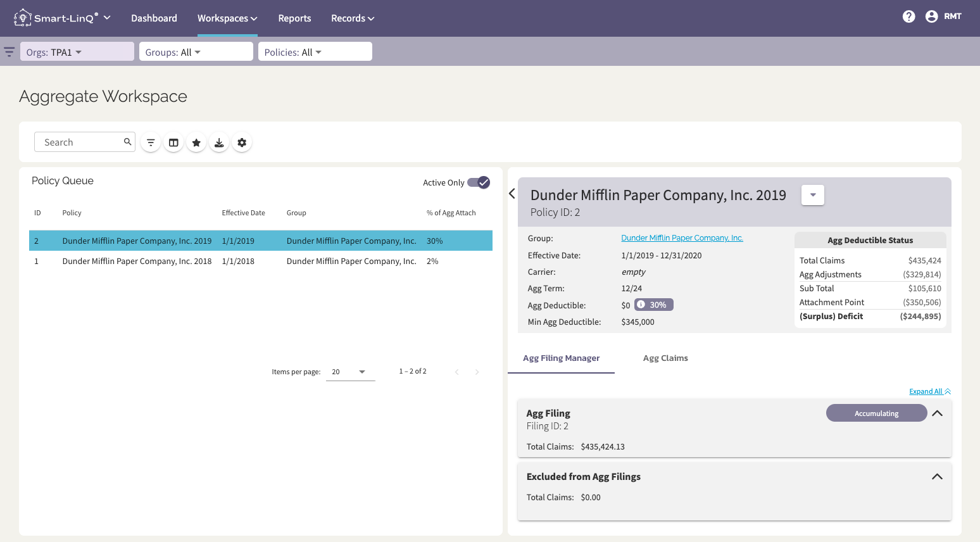Click the Carrier empty value
This screenshot has height=542, width=980.
click(x=633, y=272)
